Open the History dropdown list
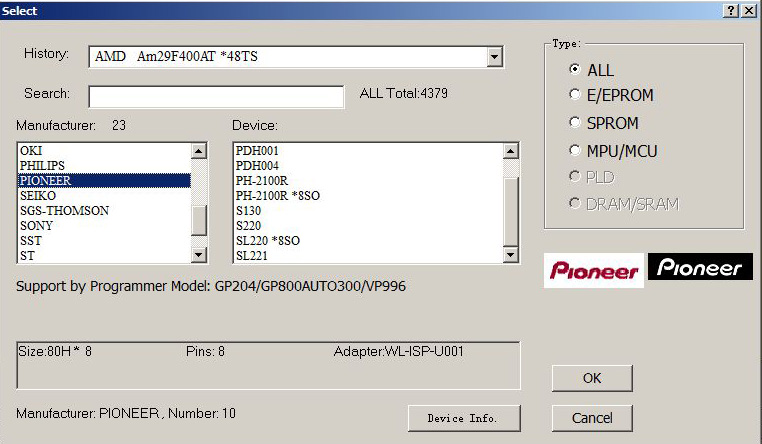 point(494,57)
